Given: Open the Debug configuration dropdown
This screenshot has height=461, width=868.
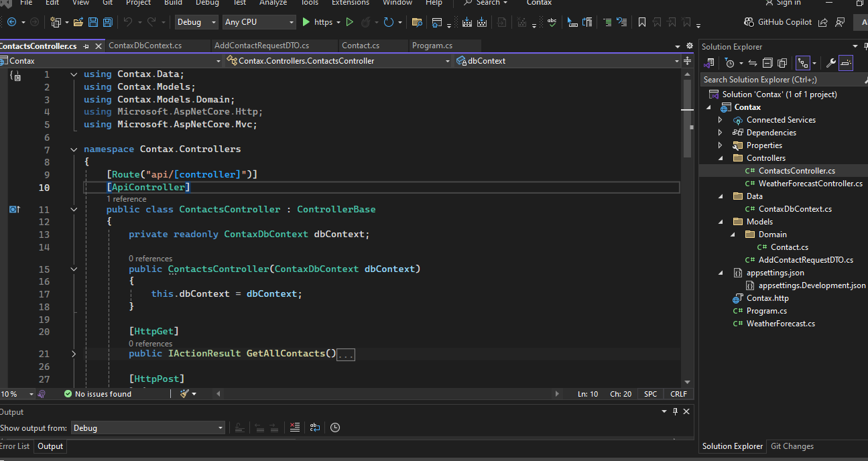Looking at the screenshot, I should point(196,22).
